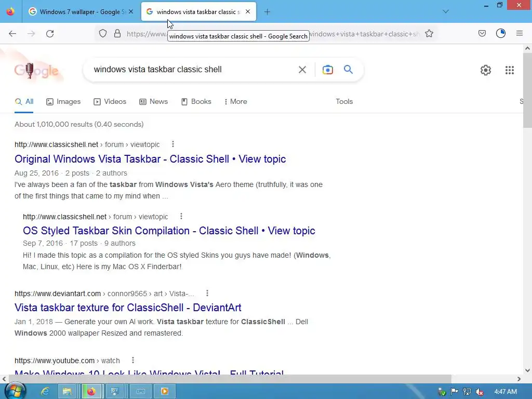
Task: Launch Internet Explorer from taskbar
Action: coord(45,392)
